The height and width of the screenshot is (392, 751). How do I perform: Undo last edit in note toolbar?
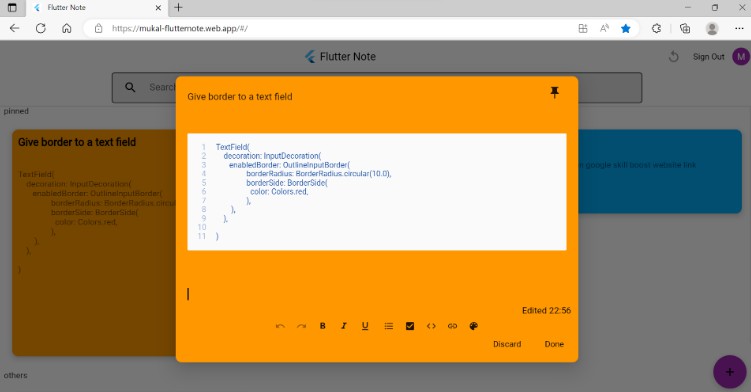(x=280, y=326)
